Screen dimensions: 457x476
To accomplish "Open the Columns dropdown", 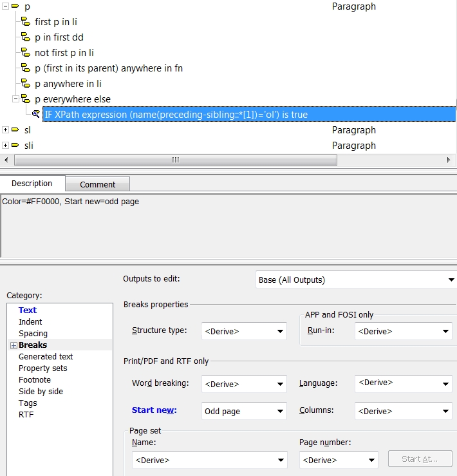I will coord(404,411).
